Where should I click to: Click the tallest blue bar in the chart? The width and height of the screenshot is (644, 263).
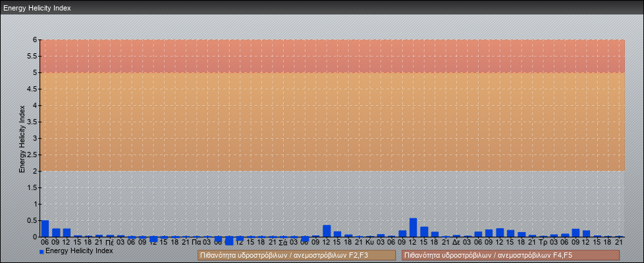(413, 227)
